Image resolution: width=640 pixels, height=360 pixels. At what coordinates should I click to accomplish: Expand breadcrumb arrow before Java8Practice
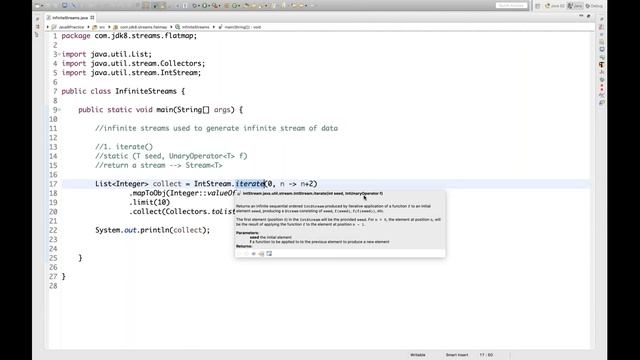coord(48,27)
